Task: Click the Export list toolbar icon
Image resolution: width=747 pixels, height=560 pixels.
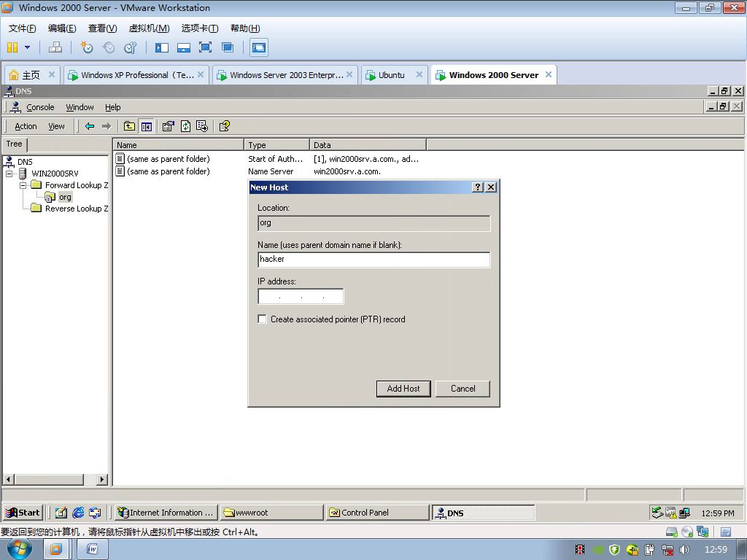Action: pyautogui.click(x=202, y=126)
